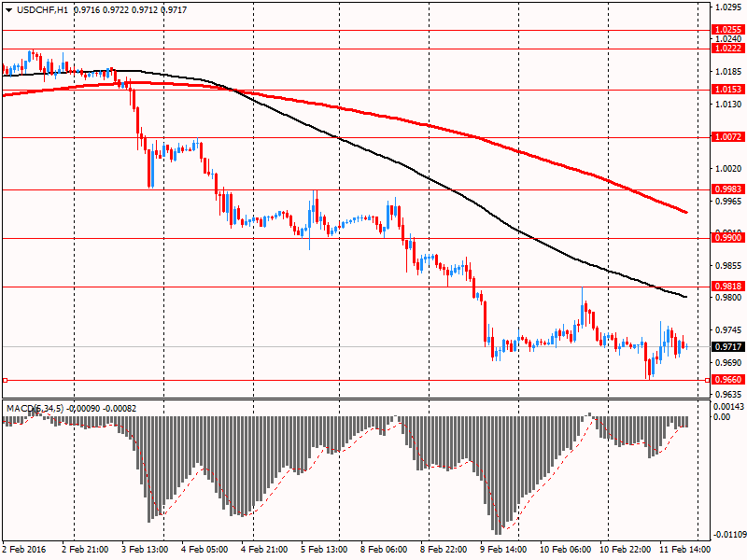Click the 8 Feb 06:00 time label
Screen dimensions: 747x560
[384, 550]
